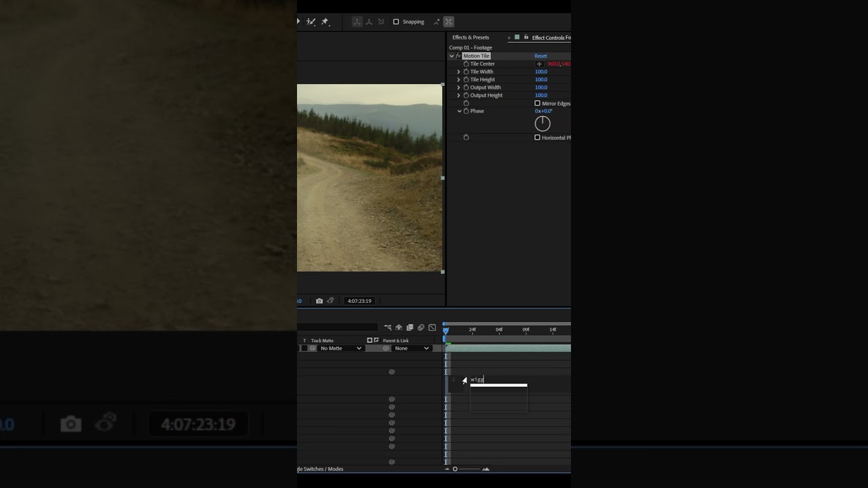The height and width of the screenshot is (488, 868).
Task: Switch to View Axis mode
Action: pos(380,22)
